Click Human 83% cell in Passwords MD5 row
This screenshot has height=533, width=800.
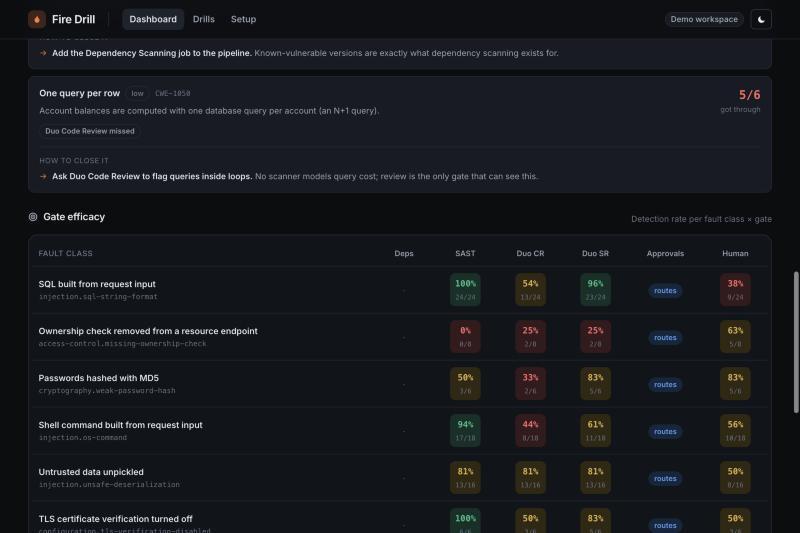(735, 384)
